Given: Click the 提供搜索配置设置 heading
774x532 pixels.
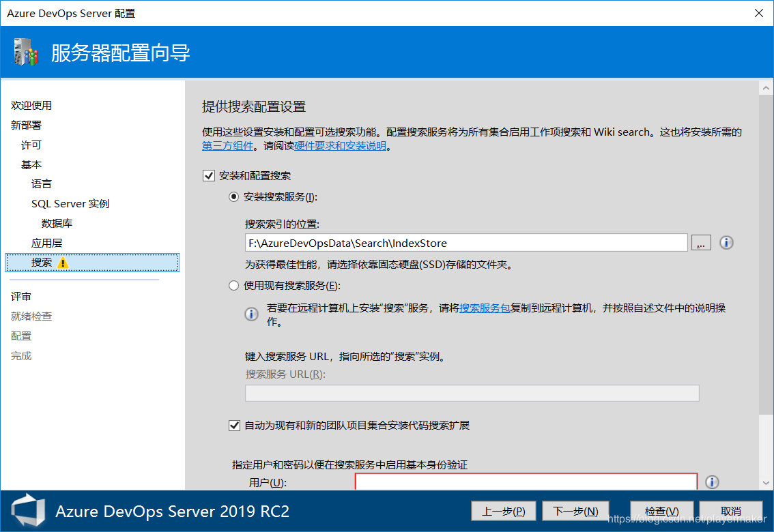Looking at the screenshot, I should click(x=254, y=106).
